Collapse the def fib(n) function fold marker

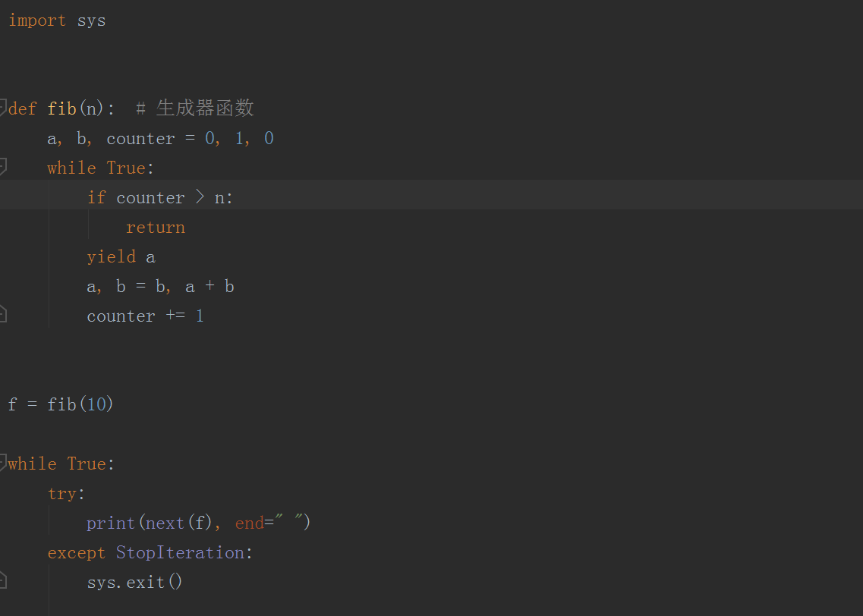click(4, 104)
